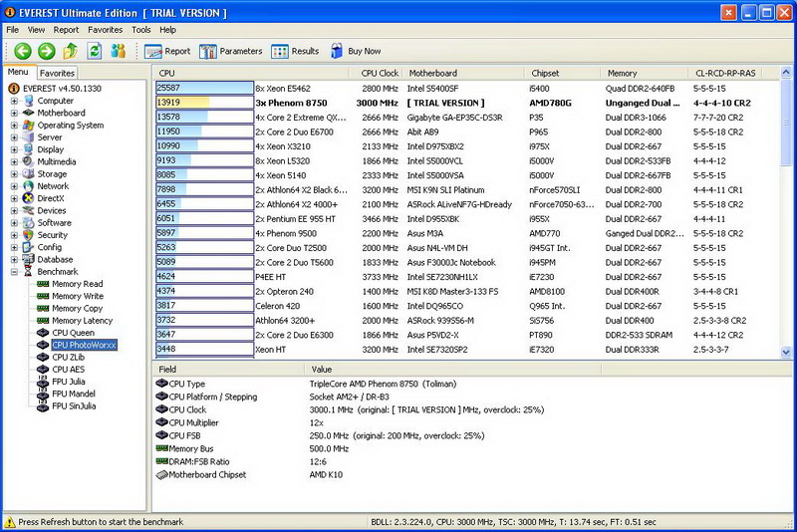The height and width of the screenshot is (532, 797).
Task: Open the Parameters toolbar button
Action: (231, 52)
